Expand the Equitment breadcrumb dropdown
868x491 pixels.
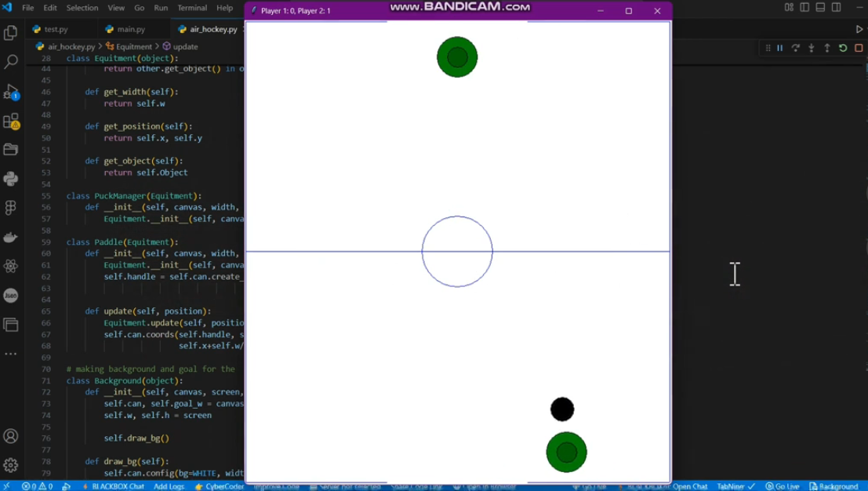tap(133, 47)
